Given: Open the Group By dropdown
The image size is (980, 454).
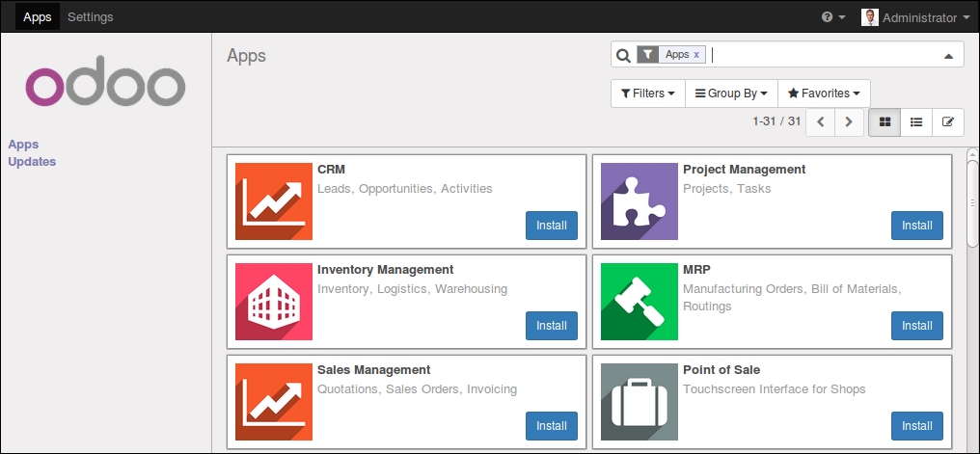Looking at the screenshot, I should coord(731,93).
